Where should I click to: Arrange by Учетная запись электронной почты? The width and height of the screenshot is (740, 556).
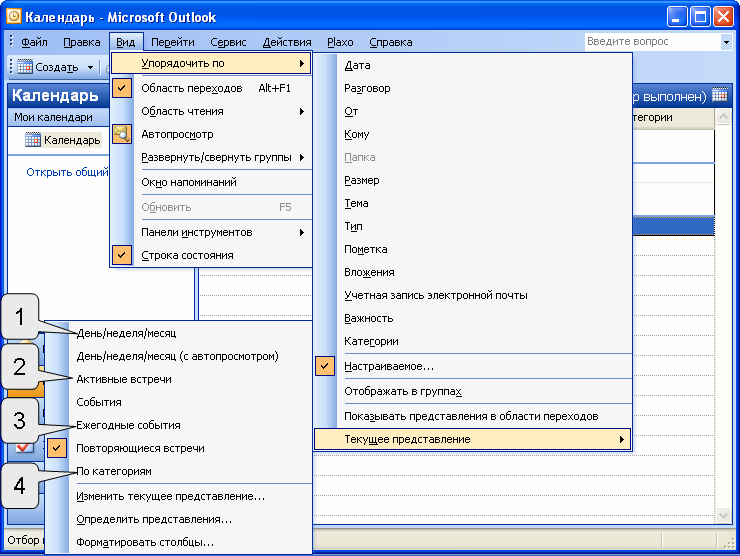click(473, 295)
